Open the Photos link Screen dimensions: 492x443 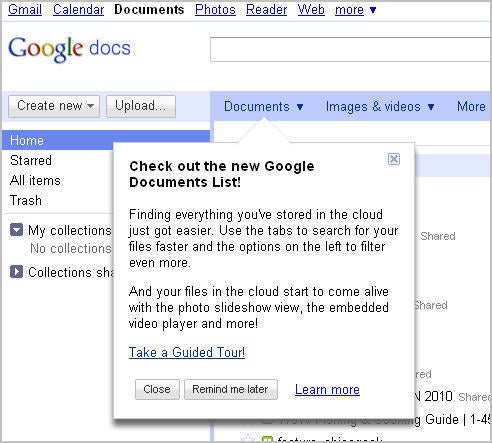215,10
